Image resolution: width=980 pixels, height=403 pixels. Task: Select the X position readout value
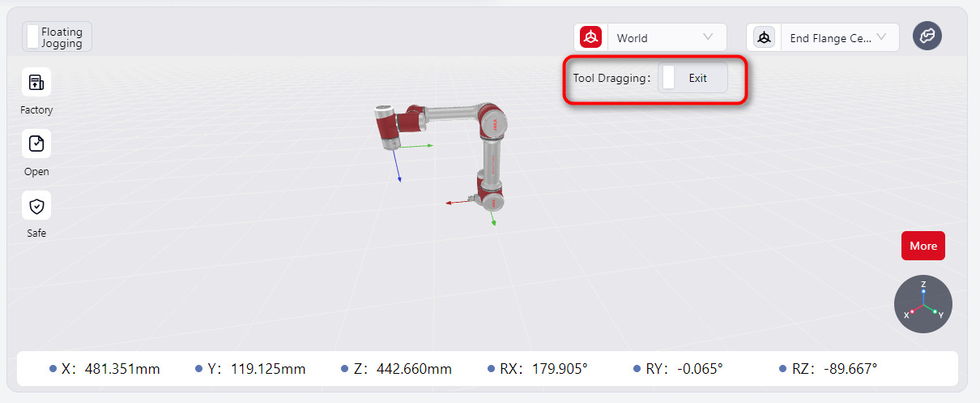(121, 369)
